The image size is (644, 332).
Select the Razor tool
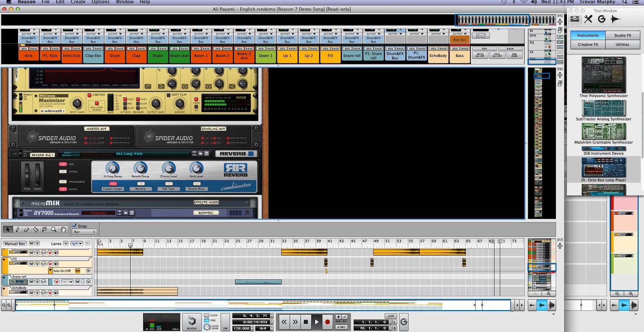pos(35,230)
